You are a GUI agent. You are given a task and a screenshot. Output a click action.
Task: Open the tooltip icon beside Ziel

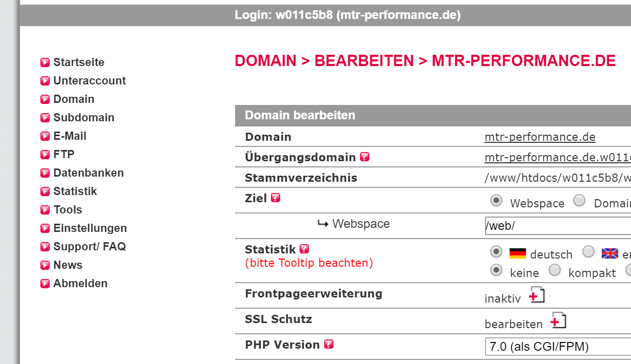pos(275,198)
